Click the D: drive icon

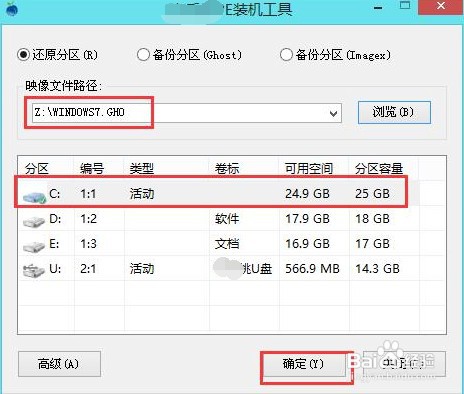point(34,222)
